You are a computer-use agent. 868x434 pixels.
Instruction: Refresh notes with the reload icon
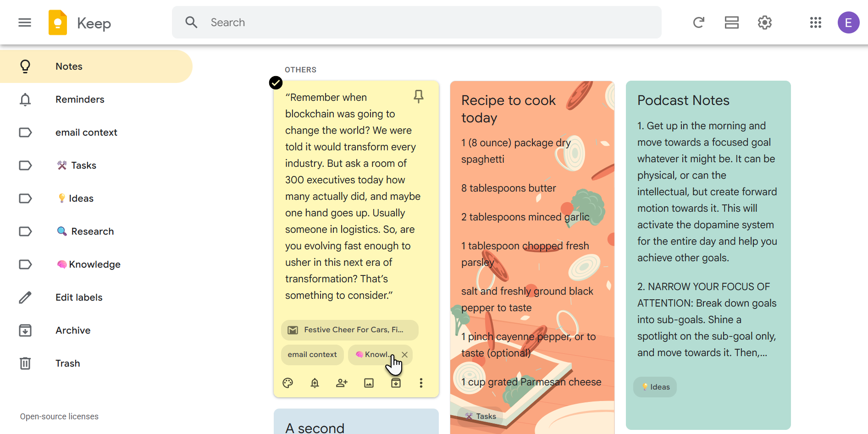[x=698, y=22]
